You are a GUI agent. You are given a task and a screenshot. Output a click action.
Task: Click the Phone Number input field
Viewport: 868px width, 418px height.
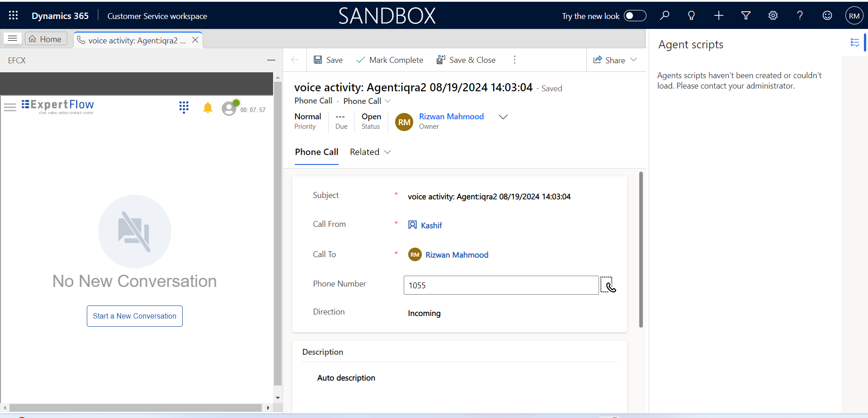point(500,285)
